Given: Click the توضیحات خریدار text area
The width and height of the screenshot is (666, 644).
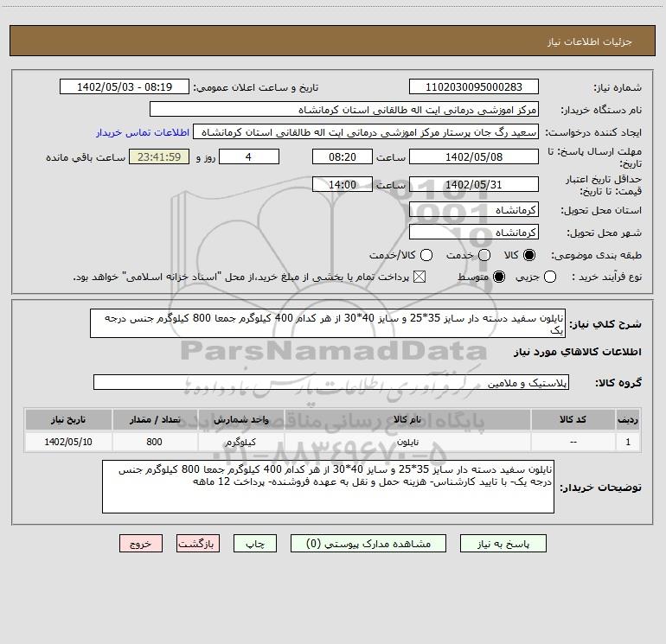Looking at the screenshot, I should point(329,487).
